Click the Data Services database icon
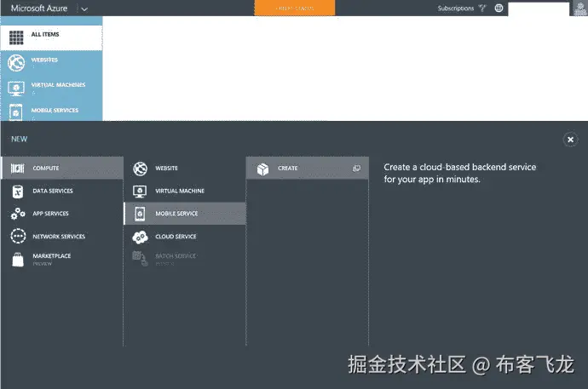The image size is (588, 389). coord(18,192)
